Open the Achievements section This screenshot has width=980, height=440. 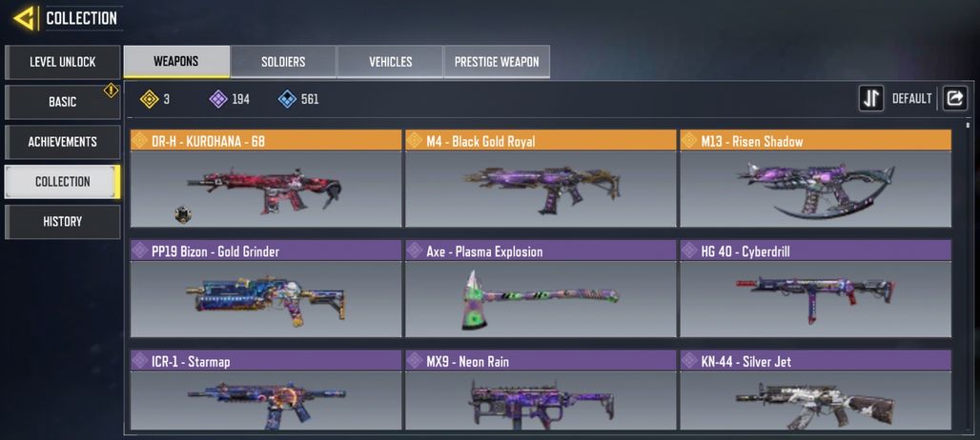point(63,142)
